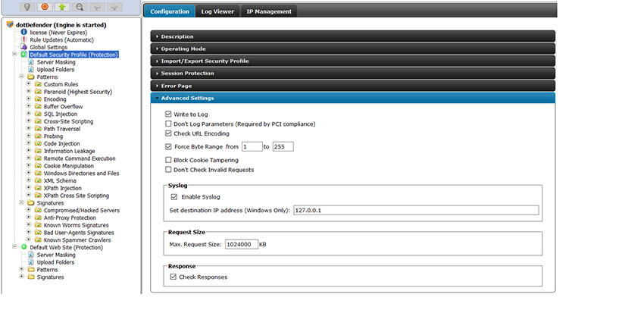The image size is (644, 310).
Task: Toggle the Check Responses checkbox
Action: click(x=173, y=277)
